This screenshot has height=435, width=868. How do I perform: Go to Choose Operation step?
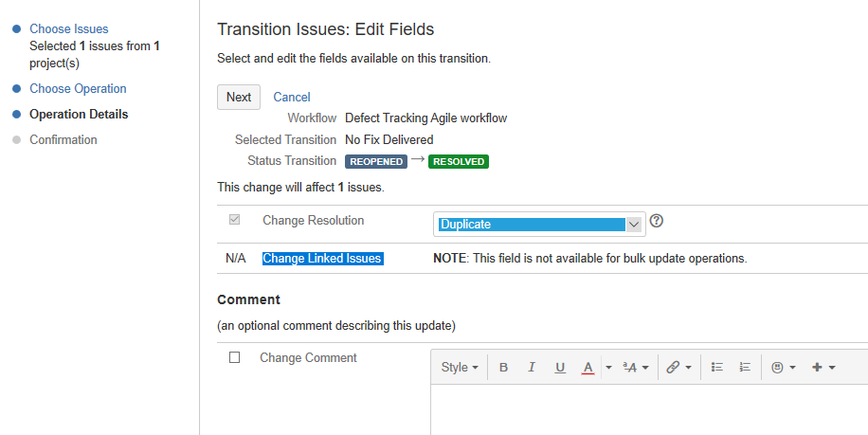[x=78, y=88]
